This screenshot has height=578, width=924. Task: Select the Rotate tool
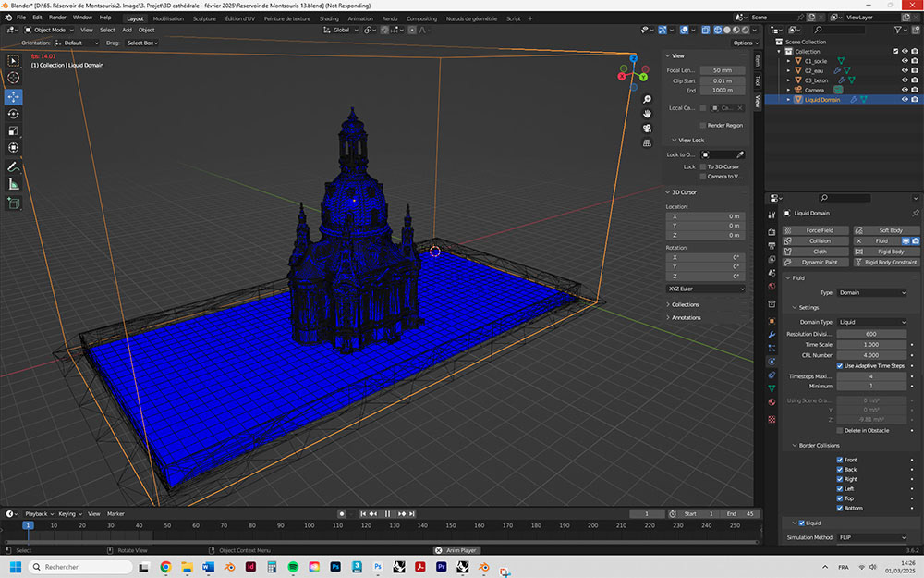[x=14, y=114]
